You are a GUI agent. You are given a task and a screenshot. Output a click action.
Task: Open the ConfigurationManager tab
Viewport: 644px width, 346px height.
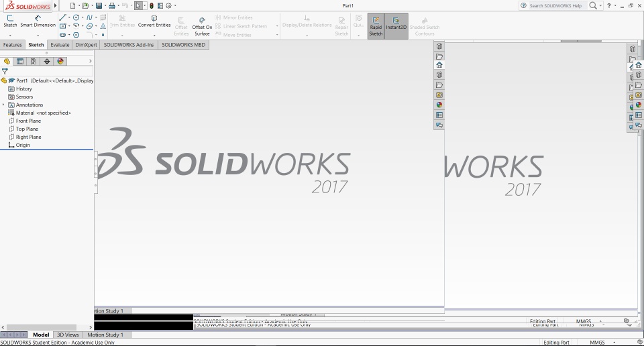34,61
